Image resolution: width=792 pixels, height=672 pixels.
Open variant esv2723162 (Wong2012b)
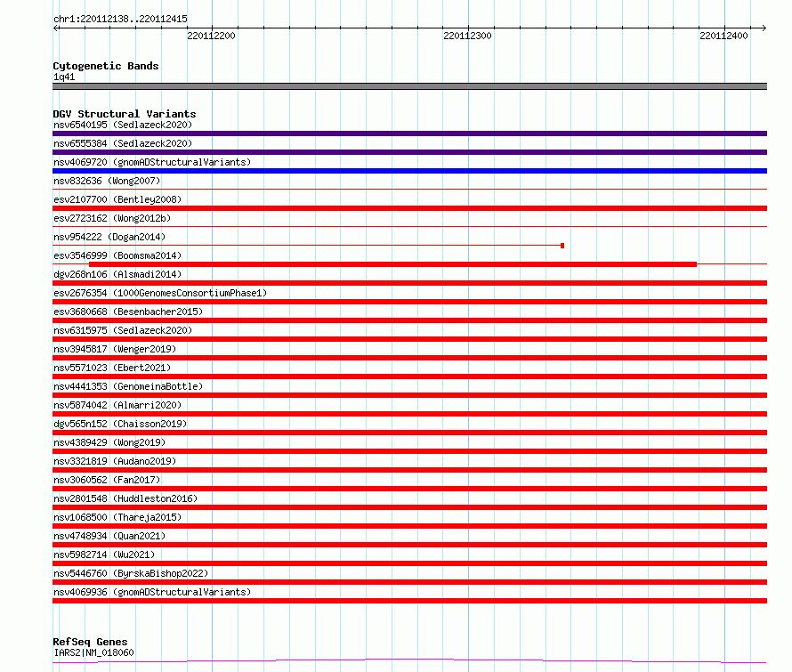[x=112, y=218]
